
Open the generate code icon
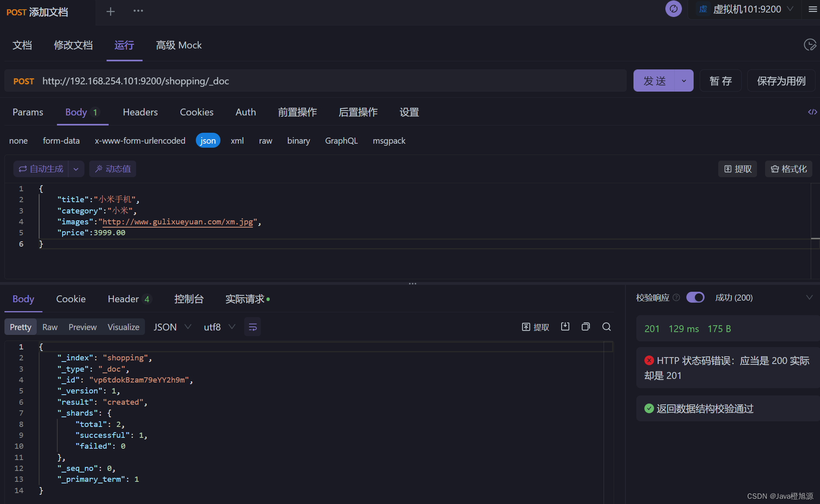point(812,112)
